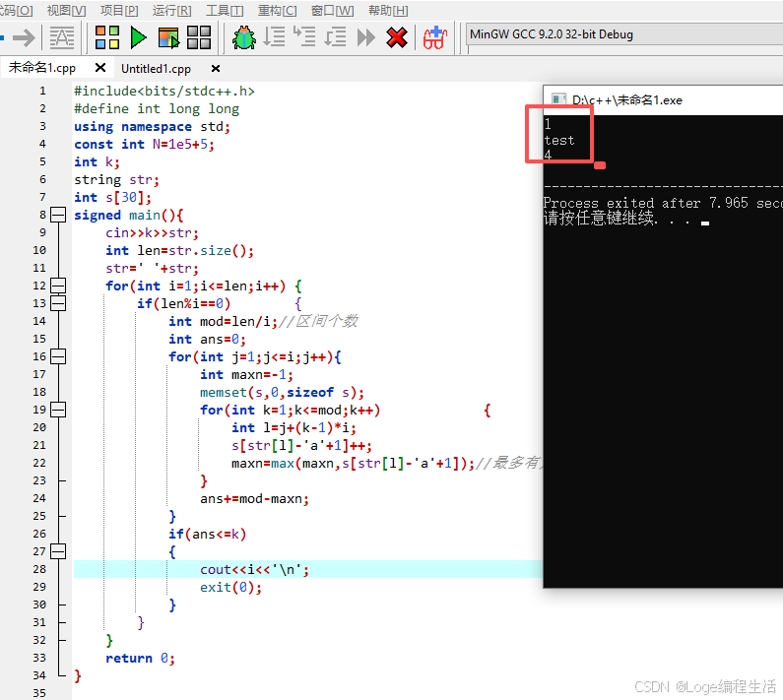Click the 'int maxn=-1;' line
This screenshot has width=783, height=700.
(246, 374)
